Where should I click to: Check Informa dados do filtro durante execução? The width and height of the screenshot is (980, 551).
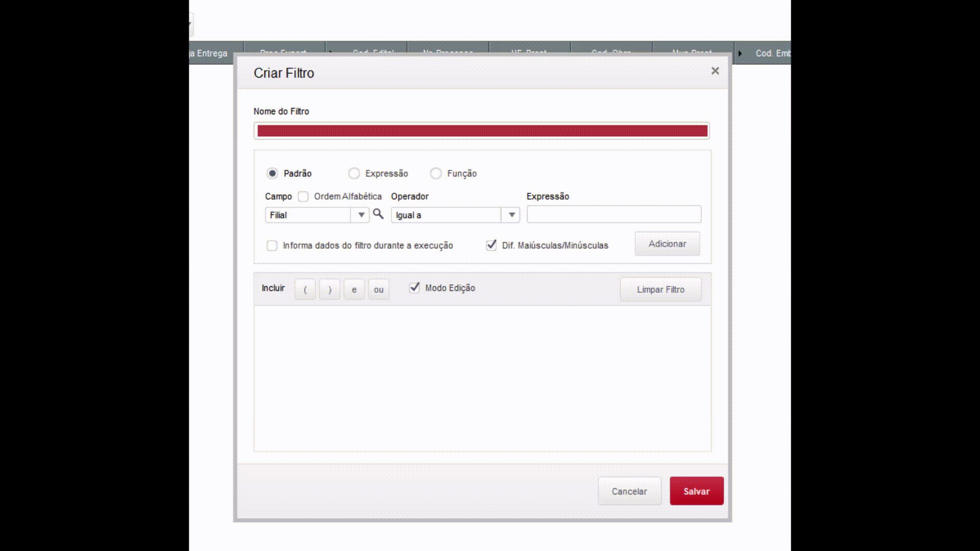272,245
